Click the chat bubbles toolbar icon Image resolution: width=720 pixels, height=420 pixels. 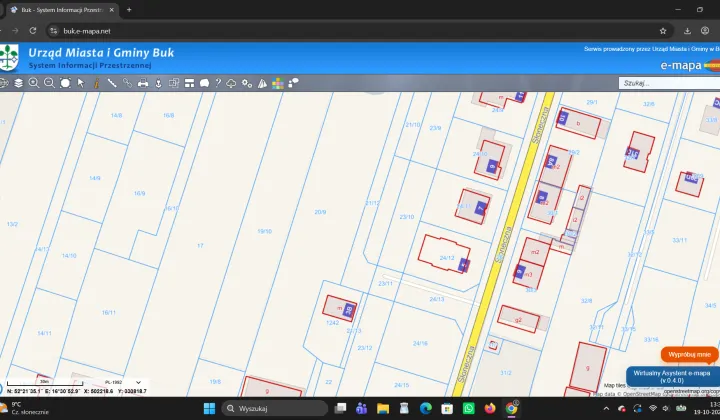[293, 83]
